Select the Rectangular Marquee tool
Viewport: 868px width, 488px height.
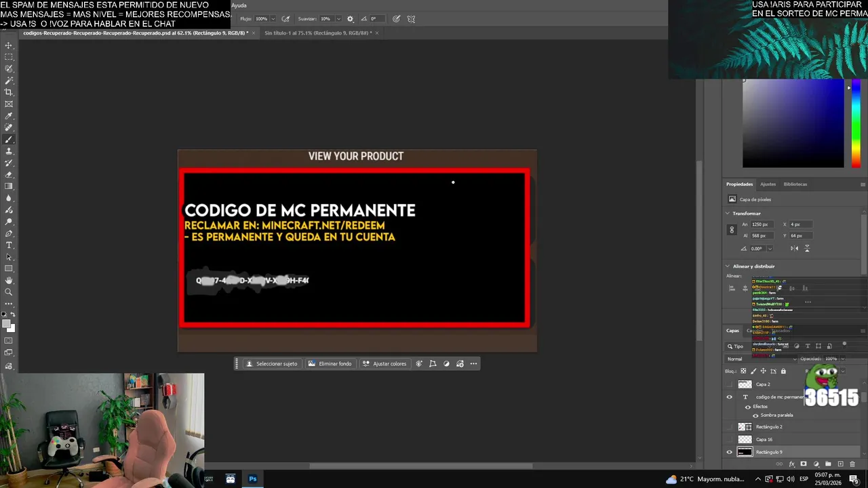tap(9, 57)
